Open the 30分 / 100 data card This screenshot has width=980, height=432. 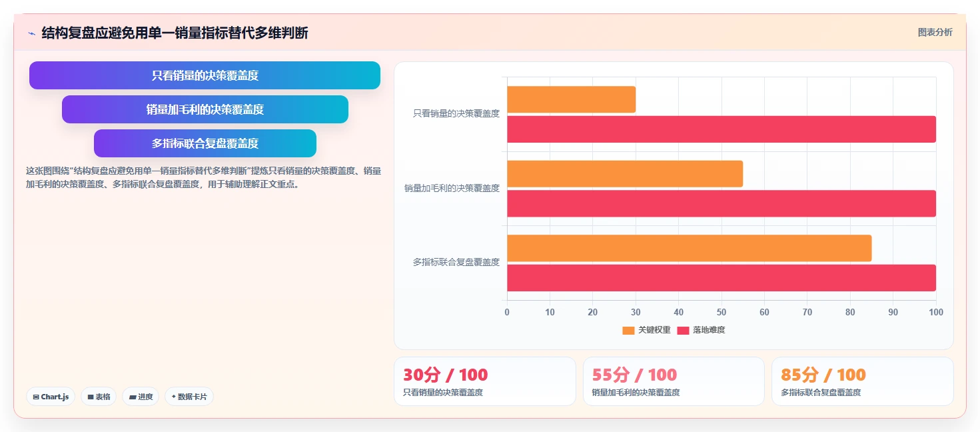pyautogui.click(x=485, y=381)
